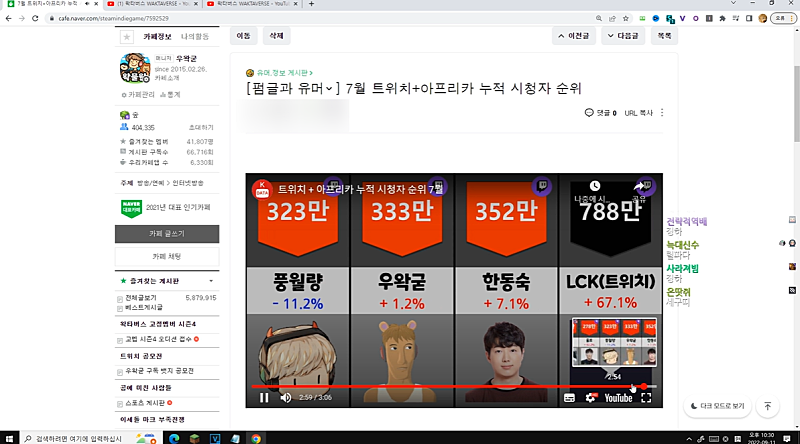Open the video settings gear
This screenshot has width=800, height=444.
(590, 398)
